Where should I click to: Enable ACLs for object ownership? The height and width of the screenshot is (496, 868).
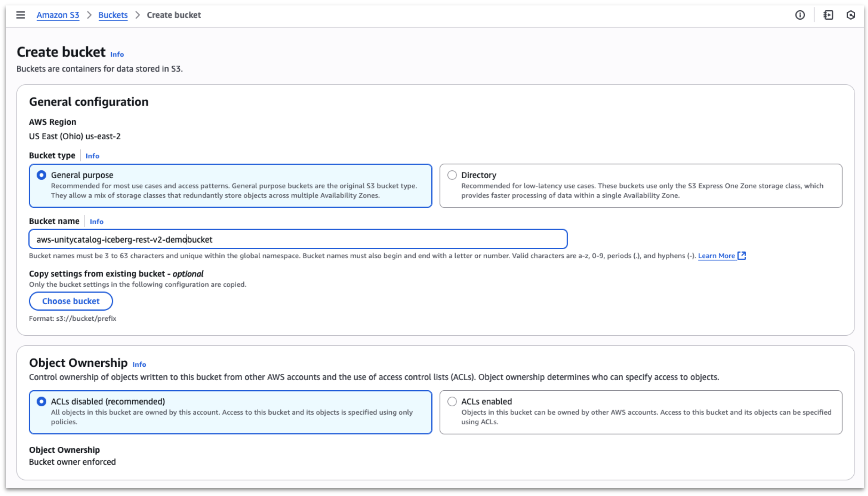(452, 401)
